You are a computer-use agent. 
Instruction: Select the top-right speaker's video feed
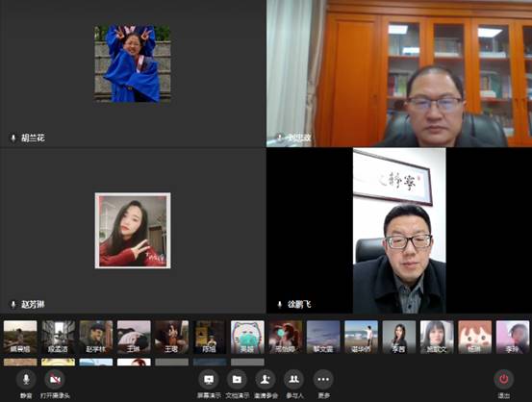[399, 73]
